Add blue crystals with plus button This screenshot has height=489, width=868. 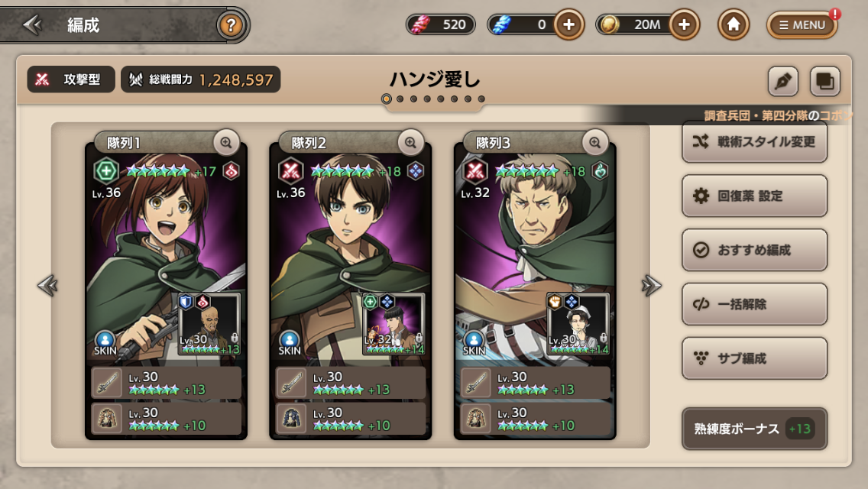click(x=568, y=24)
